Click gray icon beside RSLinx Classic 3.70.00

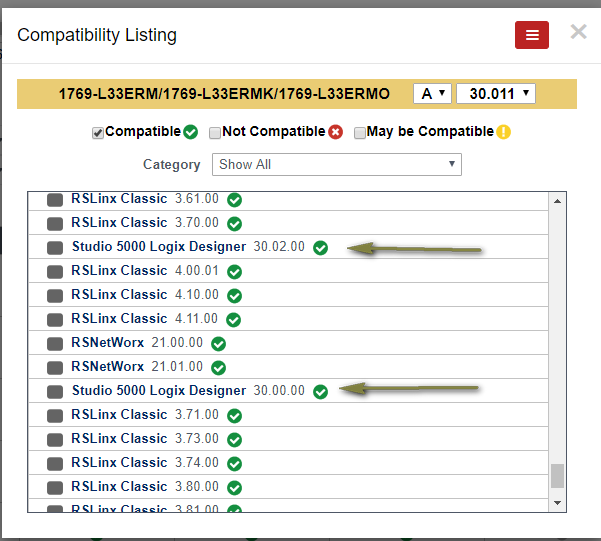[x=55, y=224]
